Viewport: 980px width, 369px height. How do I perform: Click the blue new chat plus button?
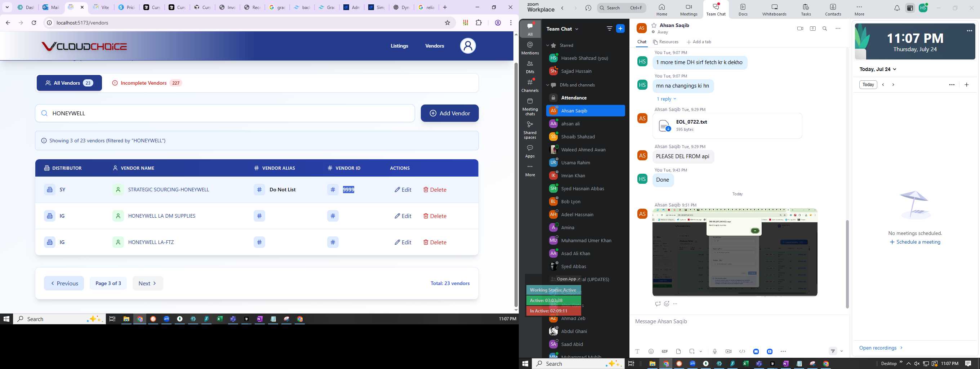pos(620,28)
